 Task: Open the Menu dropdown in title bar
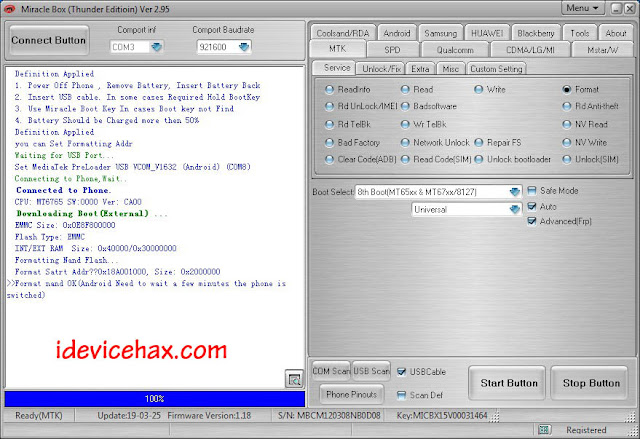click(x=582, y=8)
